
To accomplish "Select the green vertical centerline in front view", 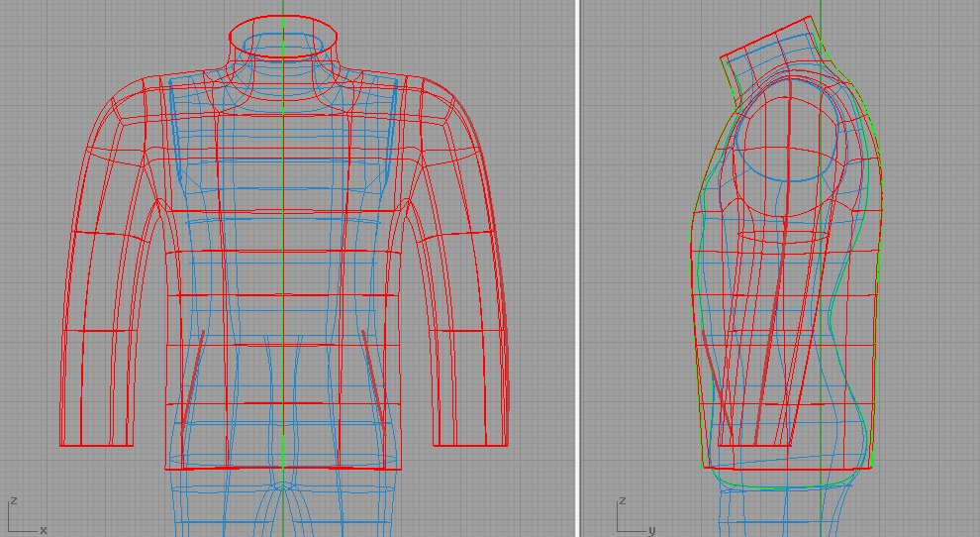I will [283, 268].
